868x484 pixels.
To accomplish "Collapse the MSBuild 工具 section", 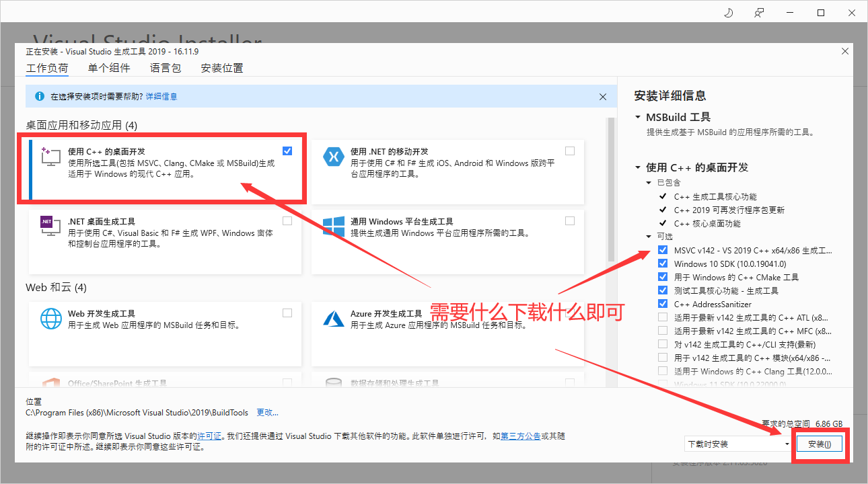I will (637, 117).
